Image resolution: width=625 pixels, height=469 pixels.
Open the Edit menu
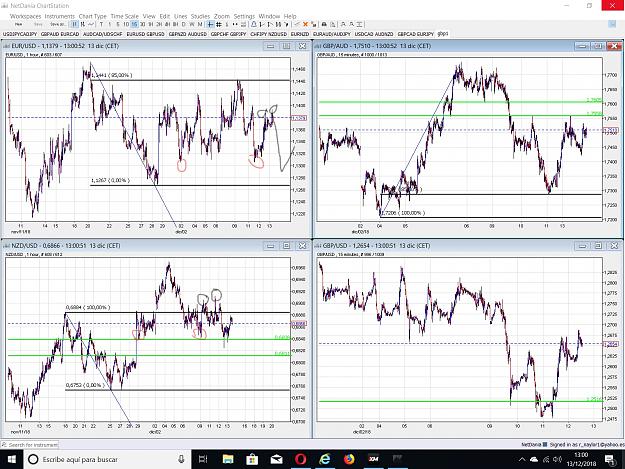coord(165,16)
